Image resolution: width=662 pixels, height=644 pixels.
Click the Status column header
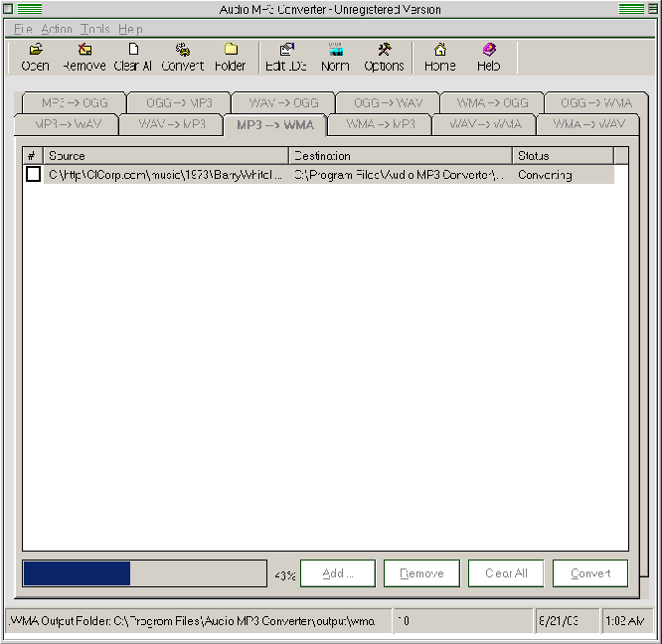point(564,156)
